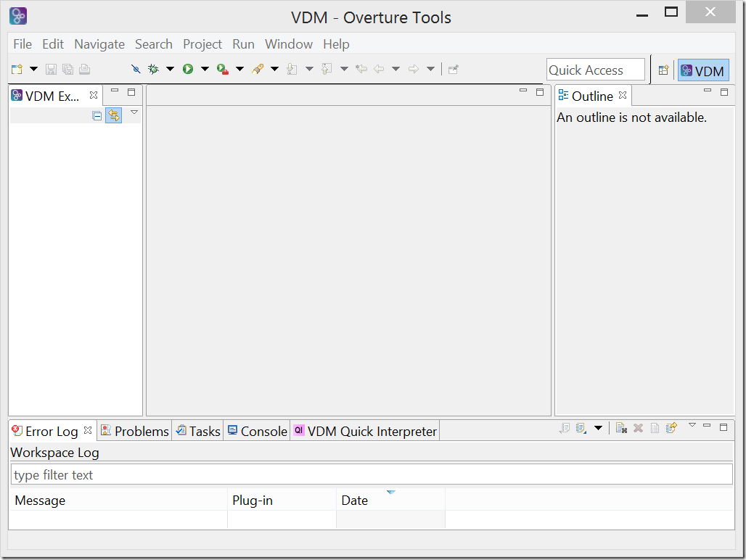Click the Save toolbar icon

click(x=51, y=70)
